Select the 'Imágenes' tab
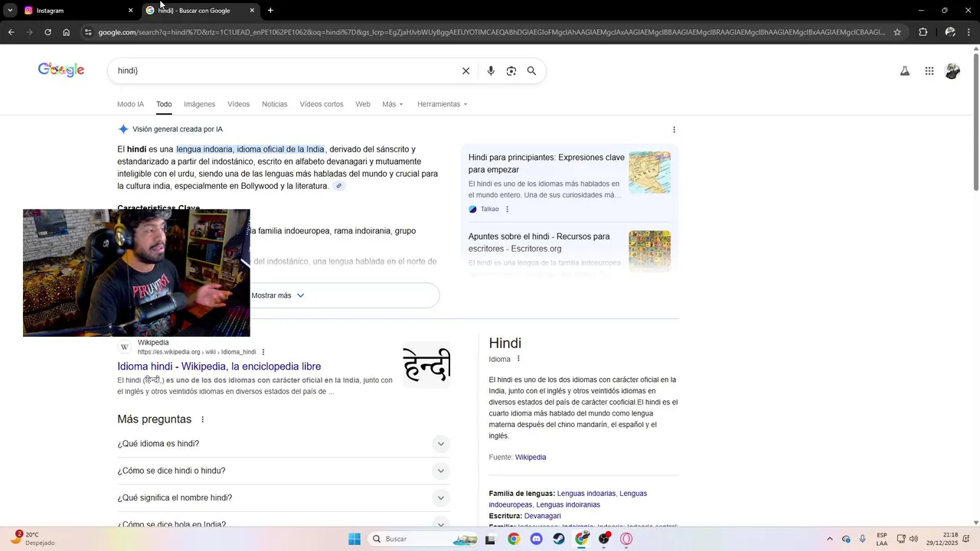 point(199,104)
